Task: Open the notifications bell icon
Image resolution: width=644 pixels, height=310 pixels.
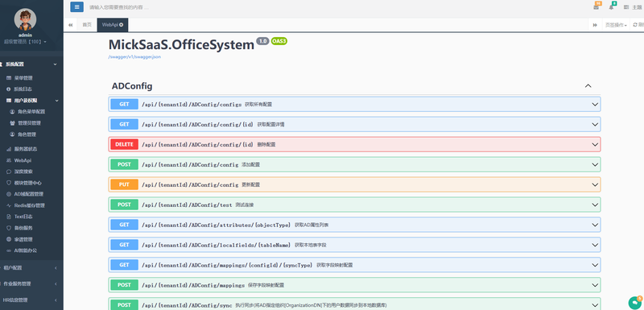Action: click(612, 7)
